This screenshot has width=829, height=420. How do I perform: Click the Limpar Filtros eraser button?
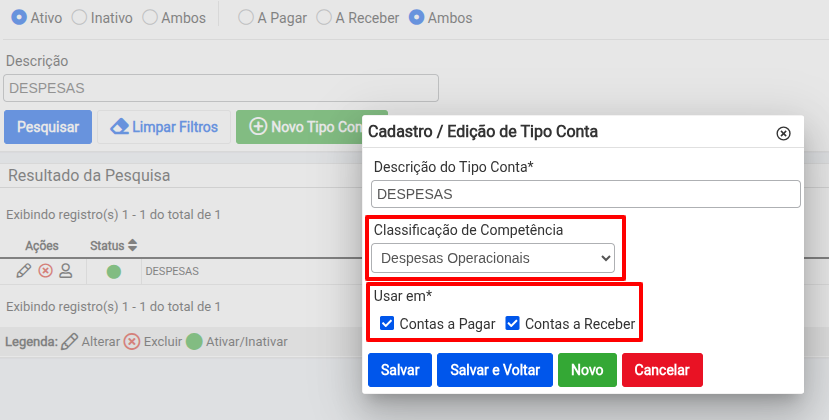tap(164, 127)
